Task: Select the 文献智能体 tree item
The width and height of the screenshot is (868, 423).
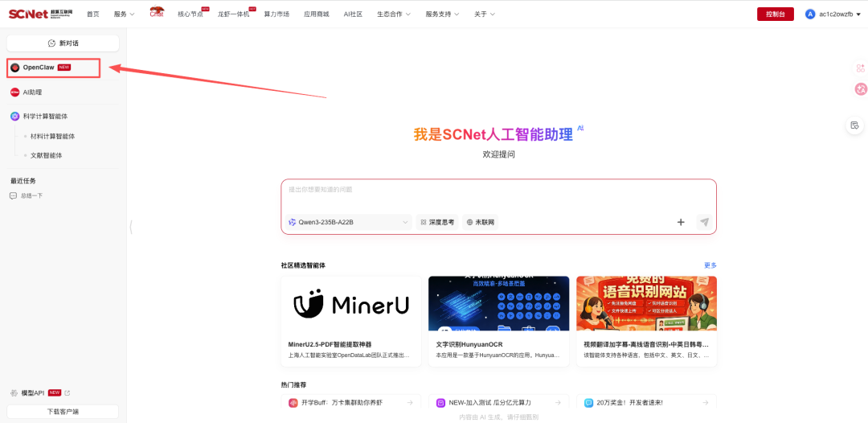Action: (47, 155)
